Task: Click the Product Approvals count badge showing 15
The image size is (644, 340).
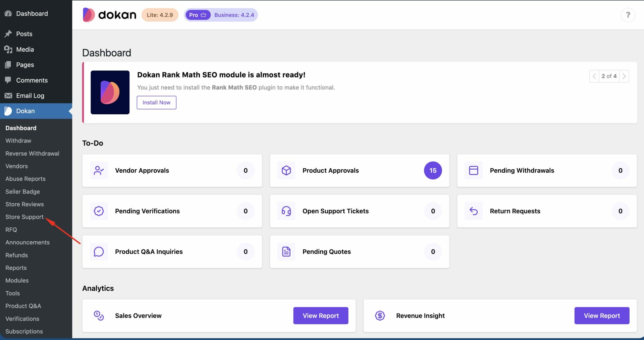Action: [433, 170]
